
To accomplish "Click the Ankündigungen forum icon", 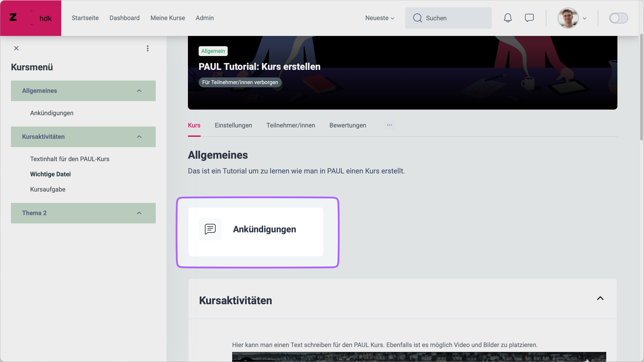I will click(210, 229).
